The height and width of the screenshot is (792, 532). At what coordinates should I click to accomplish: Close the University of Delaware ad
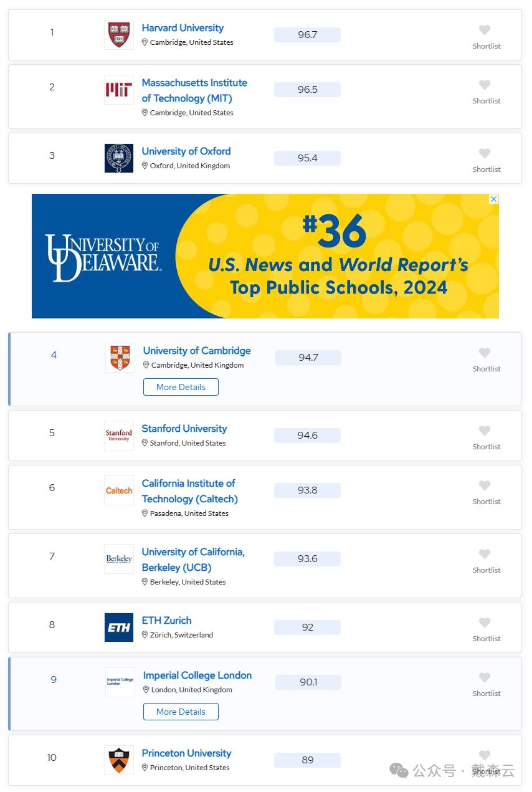pyautogui.click(x=493, y=199)
